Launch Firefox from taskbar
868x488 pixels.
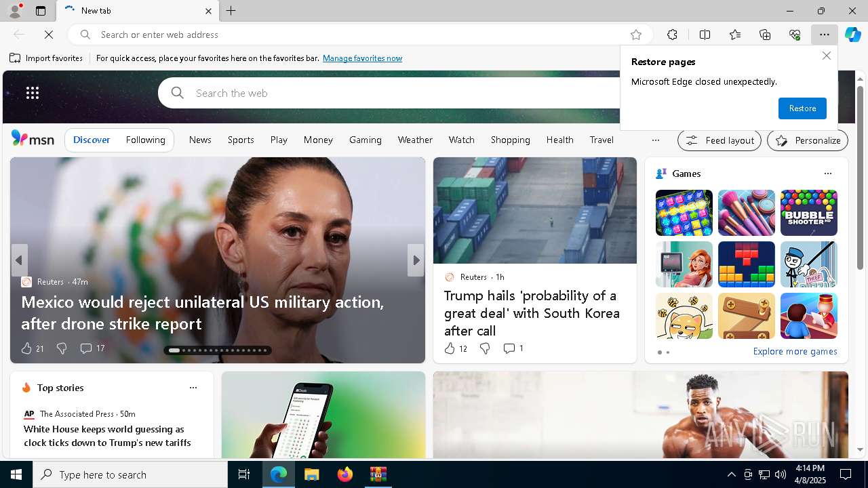pyautogui.click(x=345, y=474)
